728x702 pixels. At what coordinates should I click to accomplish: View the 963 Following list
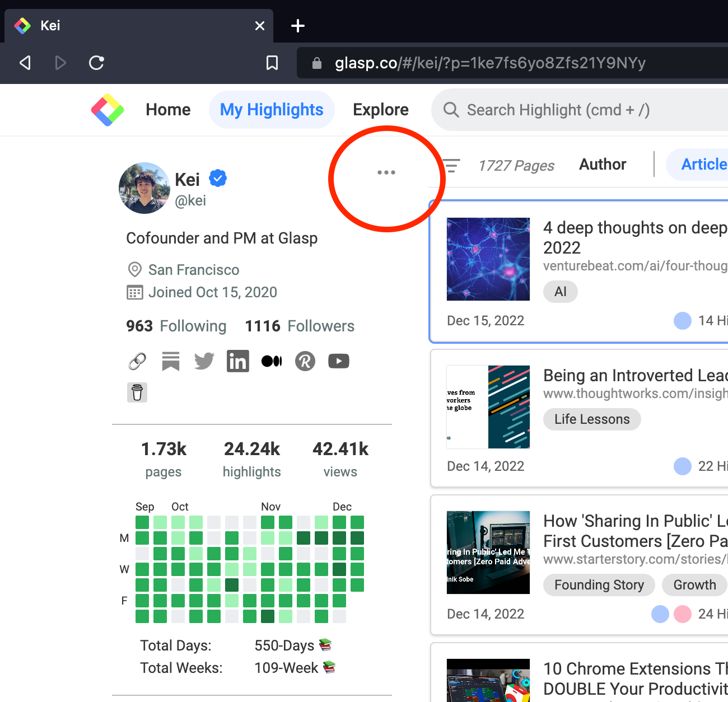[x=176, y=326]
